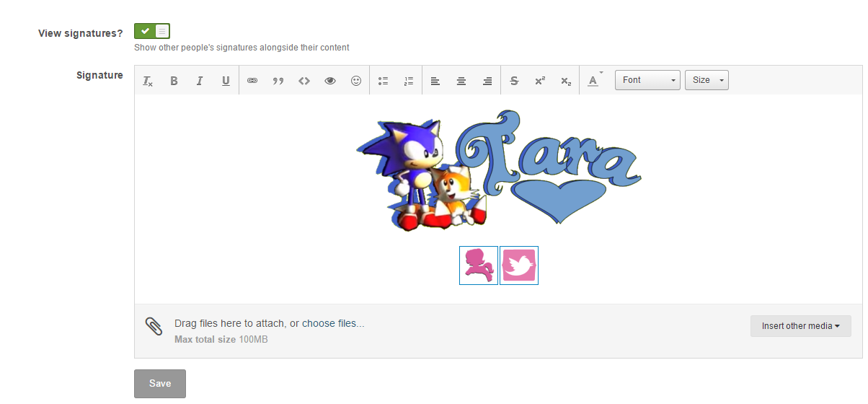Click the Signature field label
This screenshot has height=404, width=868.
point(99,75)
